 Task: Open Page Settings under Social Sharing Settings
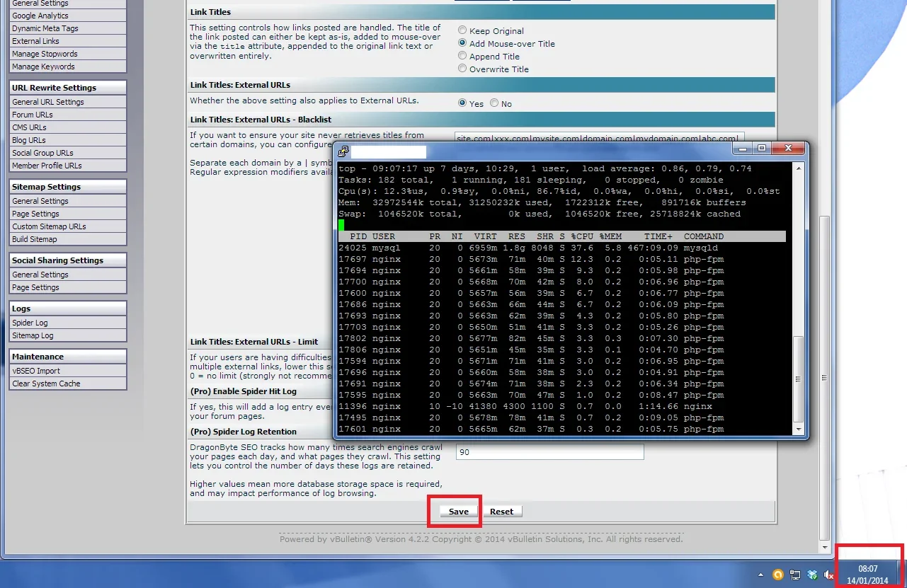coord(35,287)
